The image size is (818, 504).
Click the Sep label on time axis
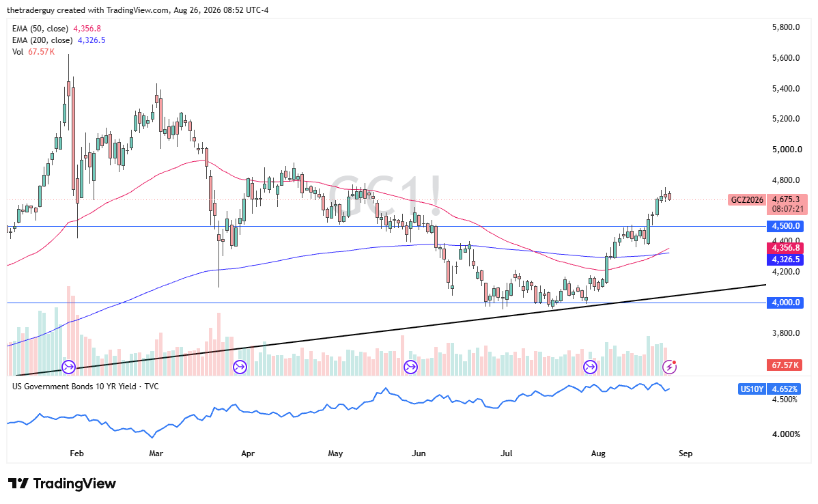click(686, 453)
